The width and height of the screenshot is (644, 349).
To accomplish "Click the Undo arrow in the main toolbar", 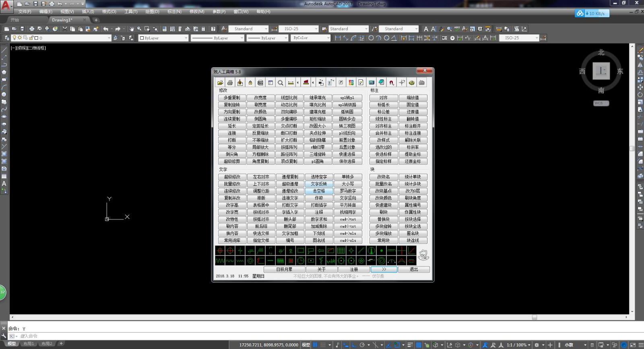I will pos(106,29).
